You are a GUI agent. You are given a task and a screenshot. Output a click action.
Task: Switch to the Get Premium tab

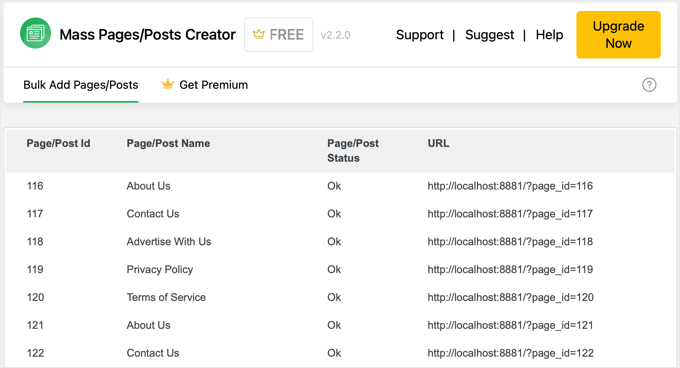pos(205,85)
